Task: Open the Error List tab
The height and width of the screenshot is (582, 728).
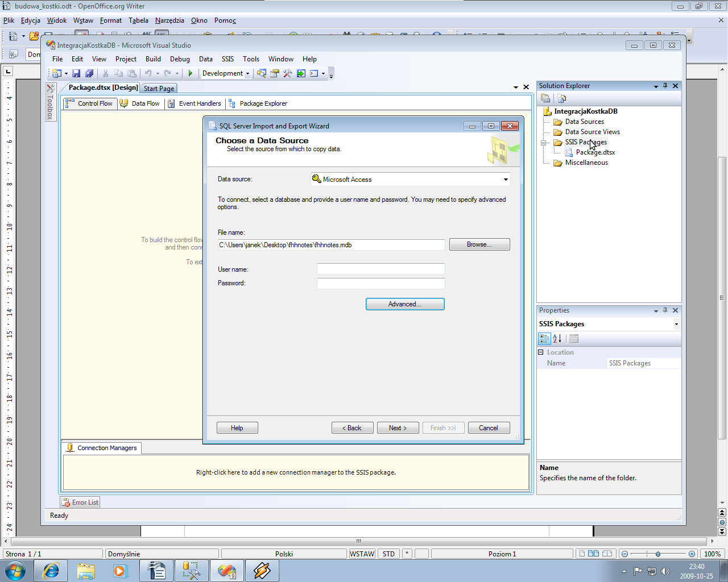Action: (80, 502)
